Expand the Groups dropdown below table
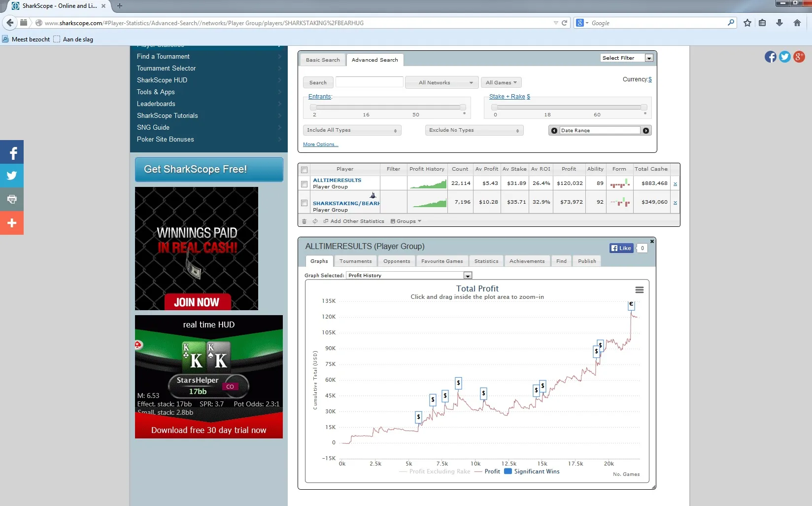Screen dimensions: 812x506 coord(406,221)
